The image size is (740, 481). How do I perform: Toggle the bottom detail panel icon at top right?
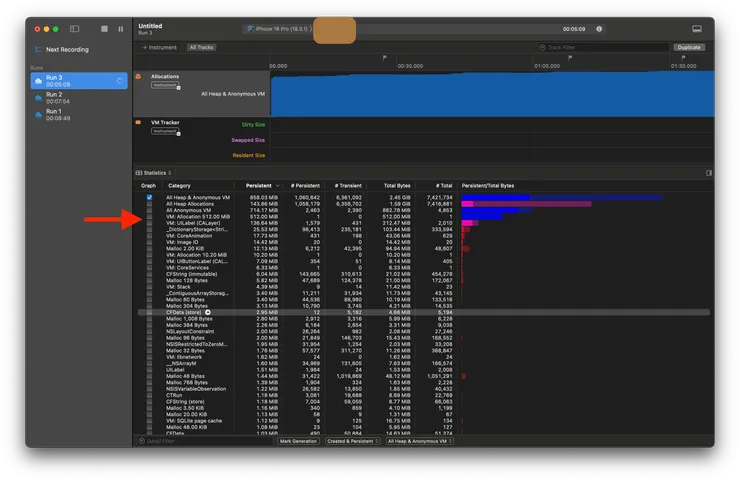(696, 29)
